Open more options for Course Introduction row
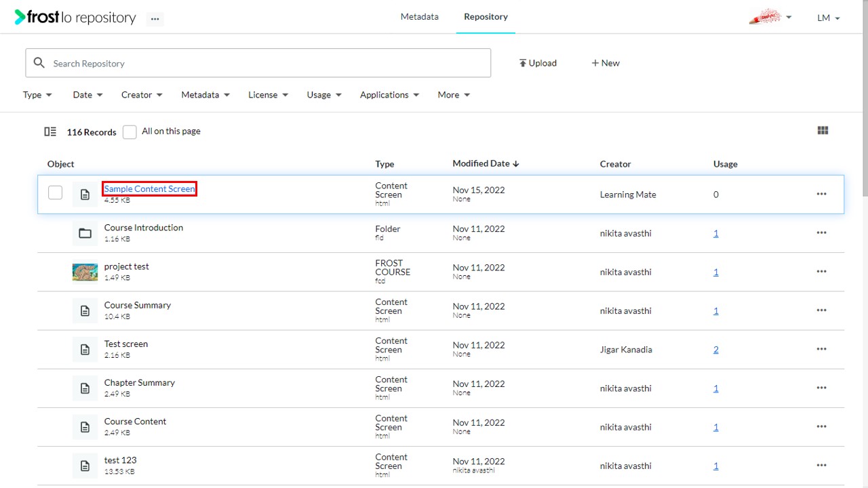 point(821,232)
